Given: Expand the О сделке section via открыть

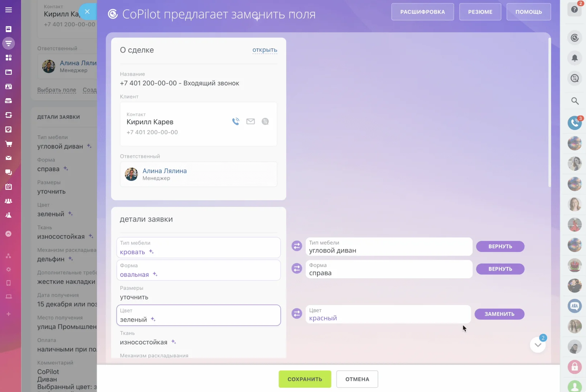Looking at the screenshot, I should tap(264, 50).
